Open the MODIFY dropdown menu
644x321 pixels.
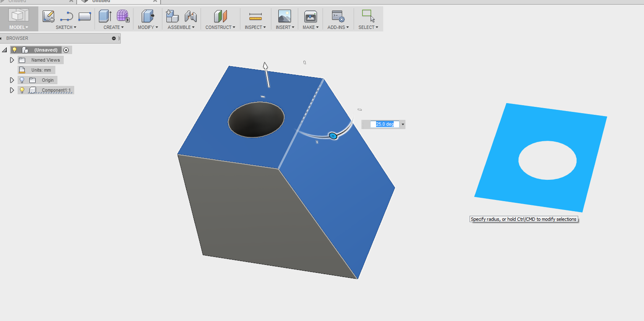tap(148, 27)
